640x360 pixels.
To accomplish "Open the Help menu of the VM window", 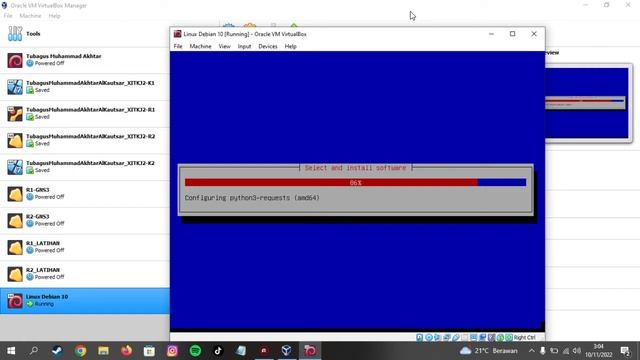I will [x=291, y=46].
